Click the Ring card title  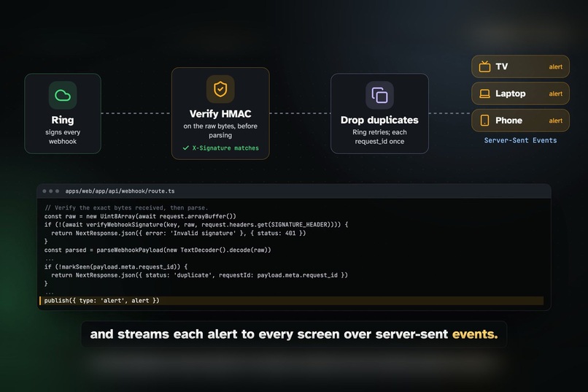pyautogui.click(x=63, y=120)
